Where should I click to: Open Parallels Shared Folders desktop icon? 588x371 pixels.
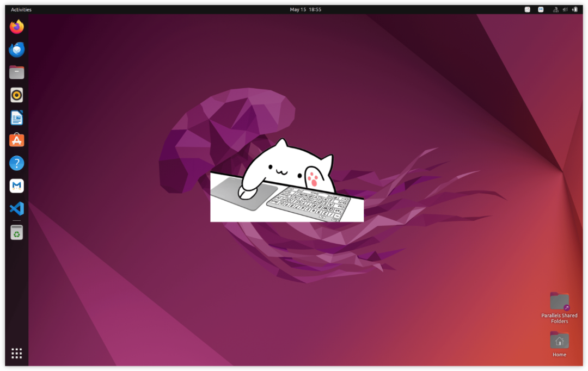(x=559, y=308)
